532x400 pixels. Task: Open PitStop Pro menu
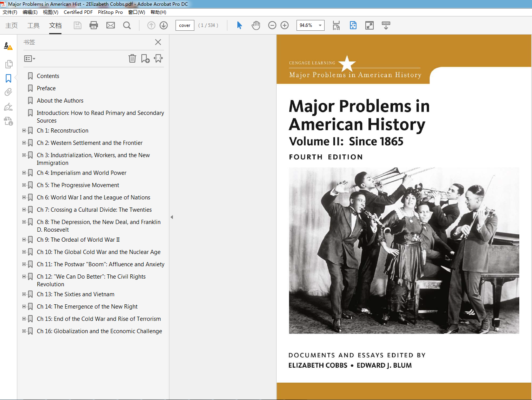(x=110, y=12)
